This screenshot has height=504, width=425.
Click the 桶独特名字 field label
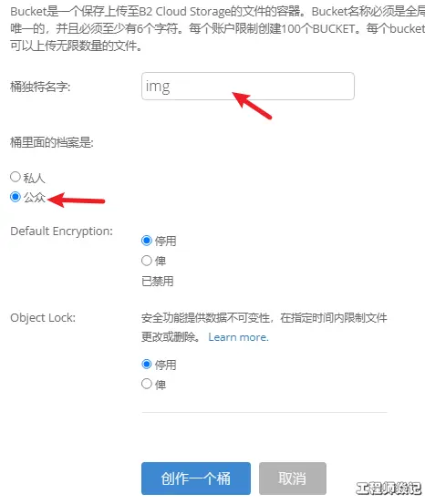click(x=40, y=87)
